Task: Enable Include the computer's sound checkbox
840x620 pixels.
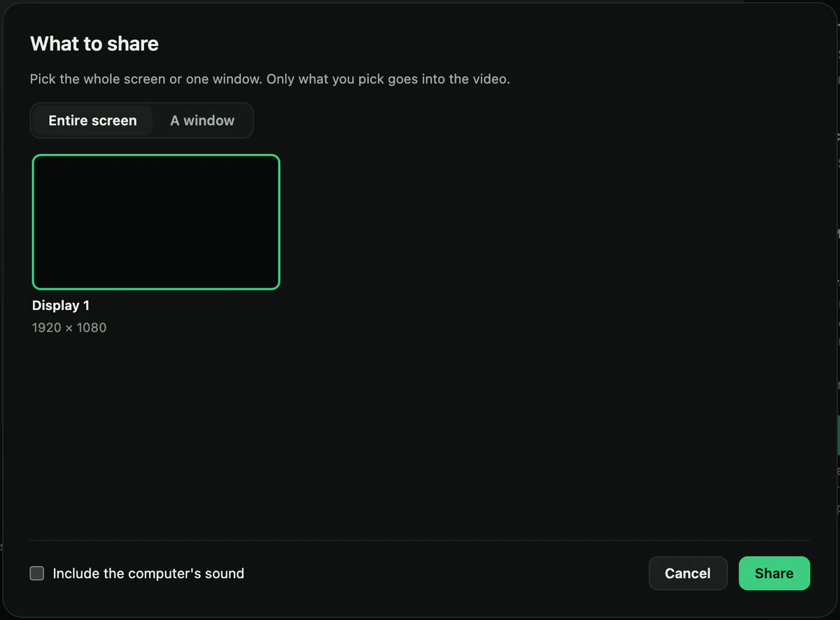Action: point(37,574)
